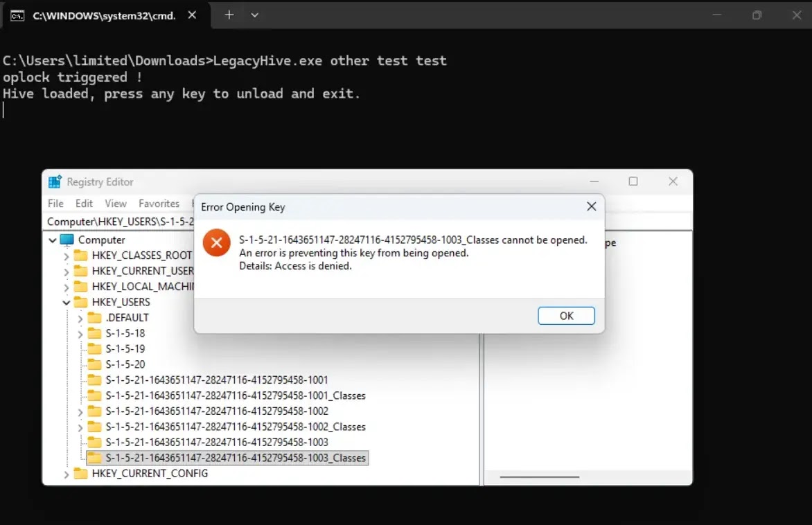Click the S-1-5-20 folder icon
The height and width of the screenshot is (525, 812).
(95, 364)
